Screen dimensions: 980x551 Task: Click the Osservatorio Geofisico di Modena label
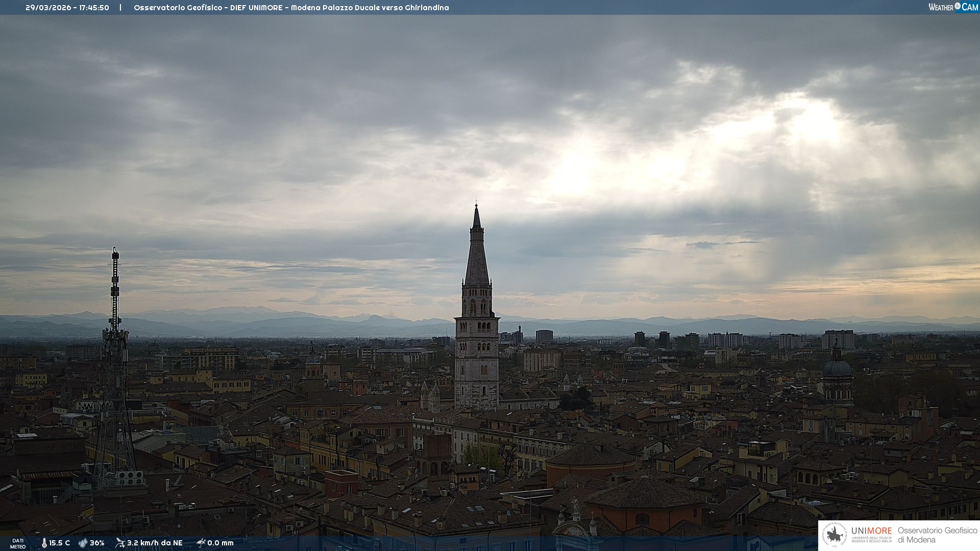pyautogui.click(x=937, y=535)
